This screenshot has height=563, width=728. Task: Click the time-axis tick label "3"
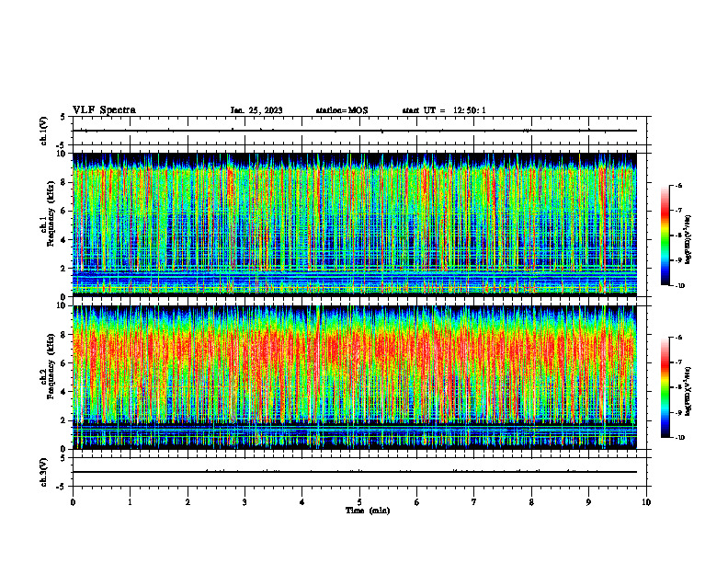click(x=245, y=502)
